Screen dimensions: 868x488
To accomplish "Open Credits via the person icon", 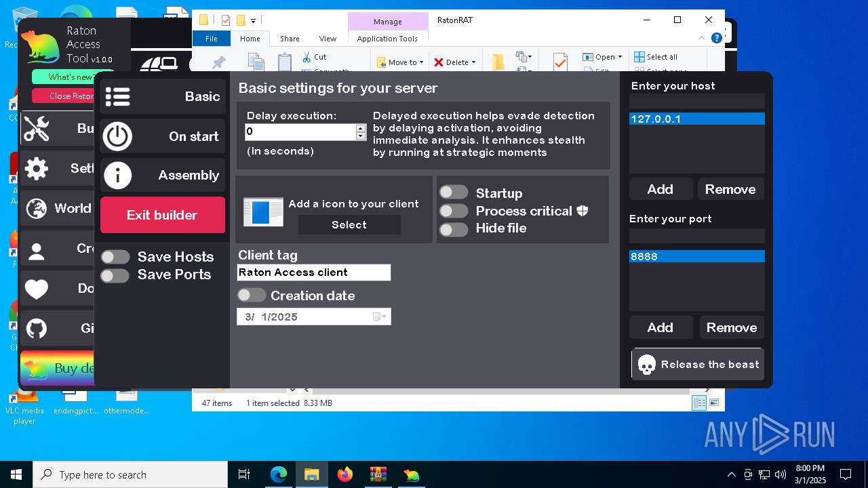I will (x=37, y=252).
